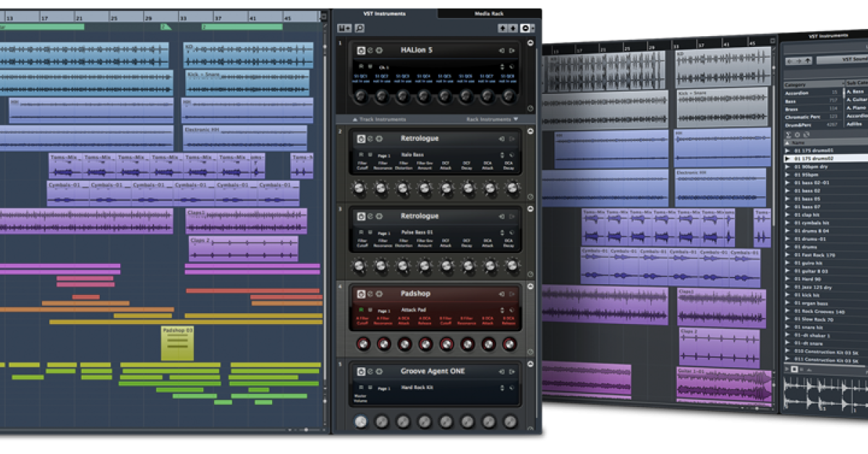Image resolution: width=868 pixels, height=454 pixels.
Task: Expand the Rack Instruments section
Action: [492, 119]
